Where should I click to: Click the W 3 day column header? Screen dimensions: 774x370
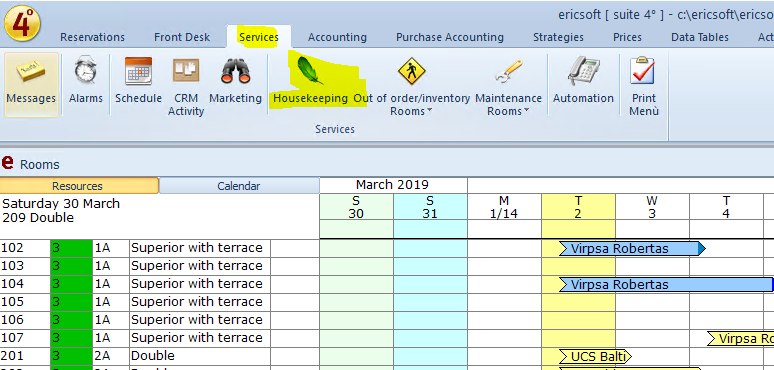(652, 207)
